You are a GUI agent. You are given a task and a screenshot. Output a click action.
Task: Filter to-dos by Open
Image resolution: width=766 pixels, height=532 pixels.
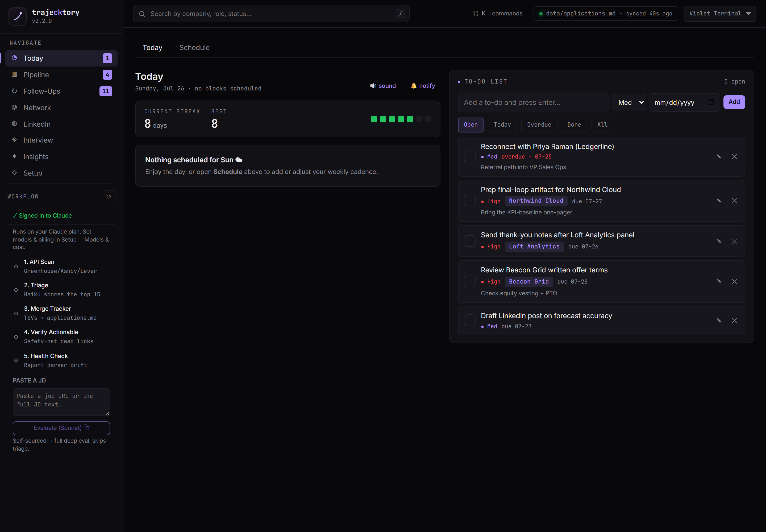[471, 125]
